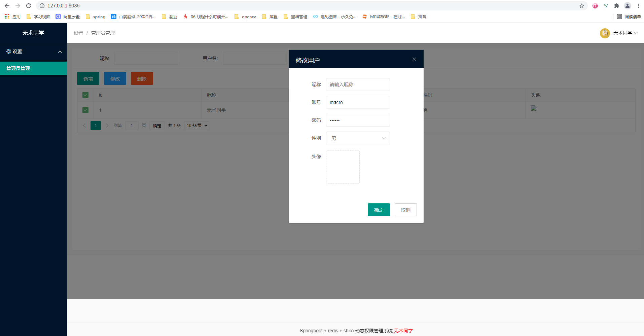Click the browser back arrow

(7, 6)
